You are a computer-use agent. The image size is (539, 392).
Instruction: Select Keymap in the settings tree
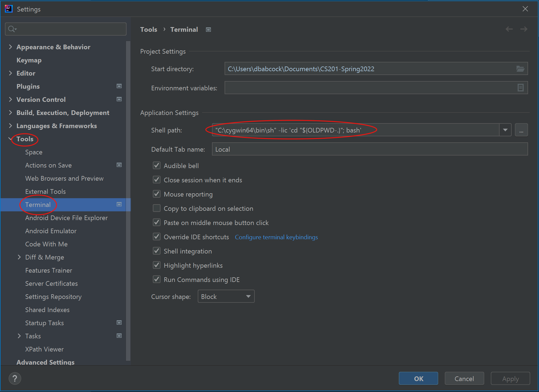29,60
